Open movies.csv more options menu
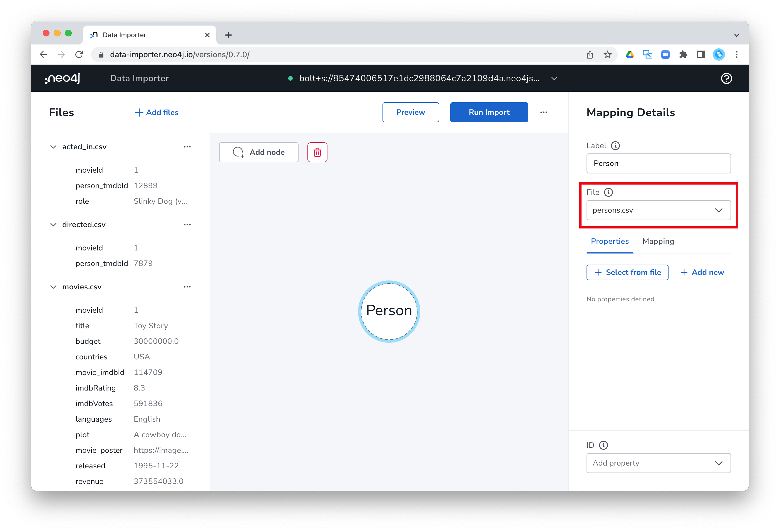This screenshot has height=532, width=780. click(x=187, y=287)
